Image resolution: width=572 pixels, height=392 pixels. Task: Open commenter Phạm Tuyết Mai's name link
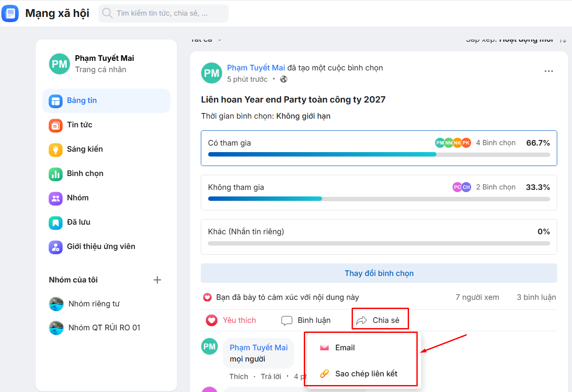[259, 348]
